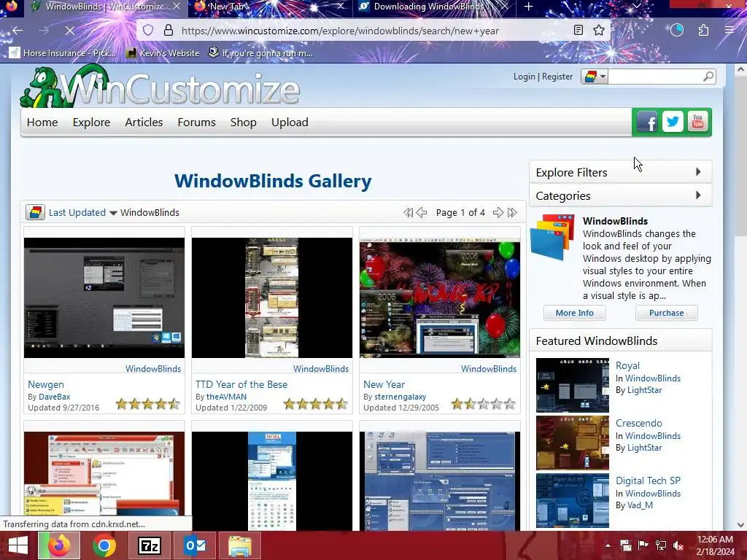The image size is (747, 560).
Task: Open Chrome from the taskbar
Action: (104, 545)
